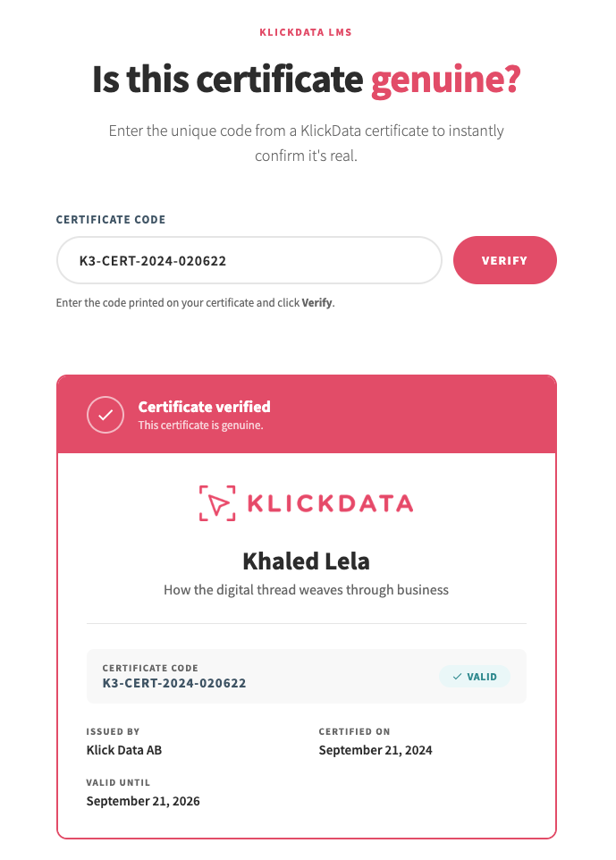
Task: Click the valid until date September 21, 2026
Action: [x=143, y=801]
